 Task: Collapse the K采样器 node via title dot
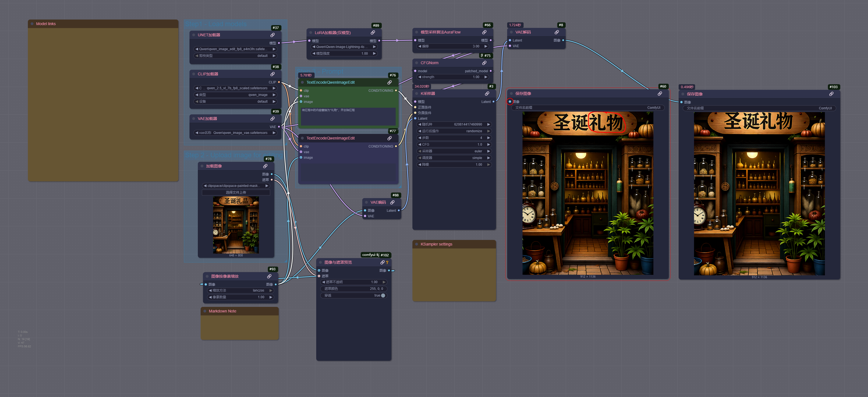click(x=417, y=94)
